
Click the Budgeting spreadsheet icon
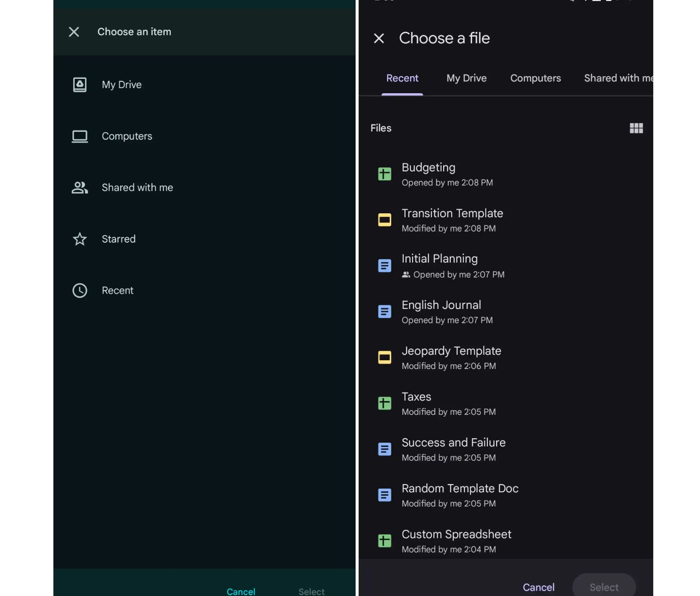click(385, 174)
